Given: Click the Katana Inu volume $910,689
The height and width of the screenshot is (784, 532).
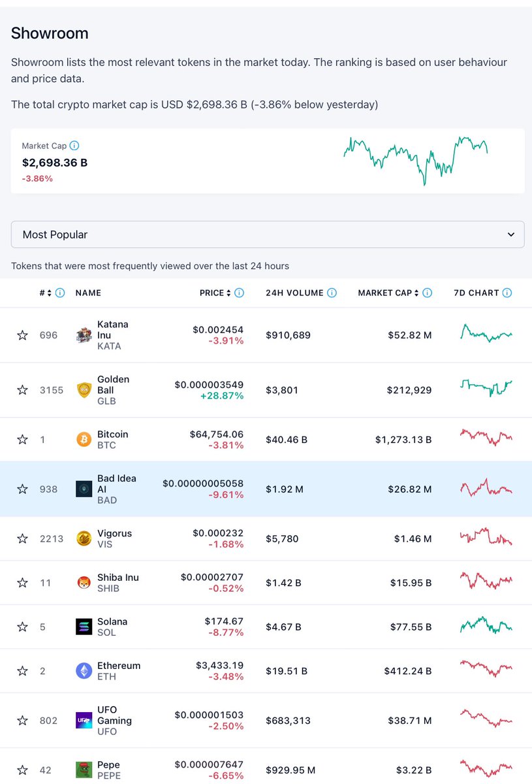Looking at the screenshot, I should coord(288,335).
